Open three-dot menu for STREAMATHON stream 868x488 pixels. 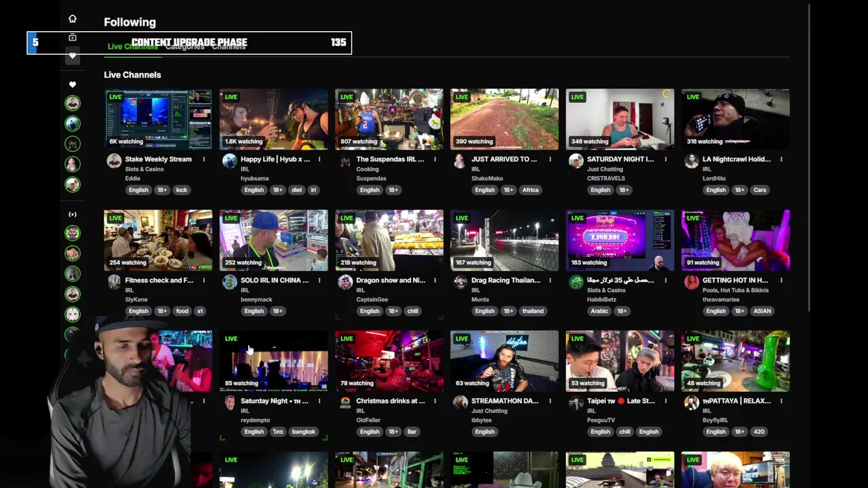click(550, 401)
